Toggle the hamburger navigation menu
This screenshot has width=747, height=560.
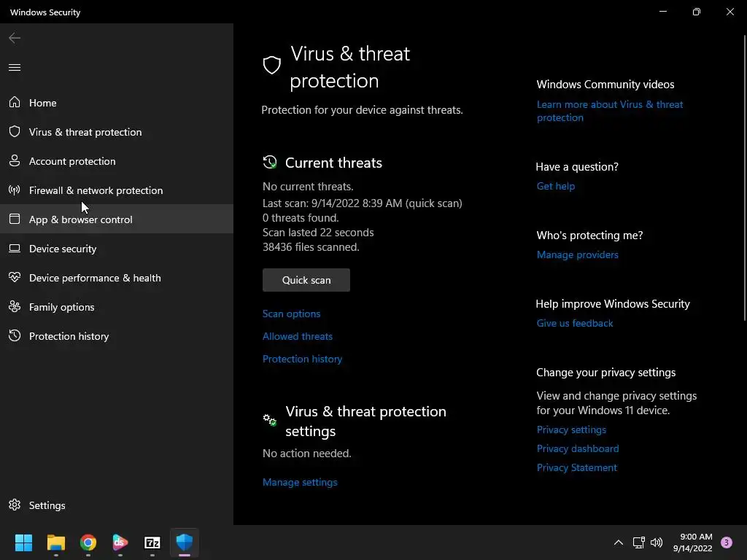[x=15, y=68]
